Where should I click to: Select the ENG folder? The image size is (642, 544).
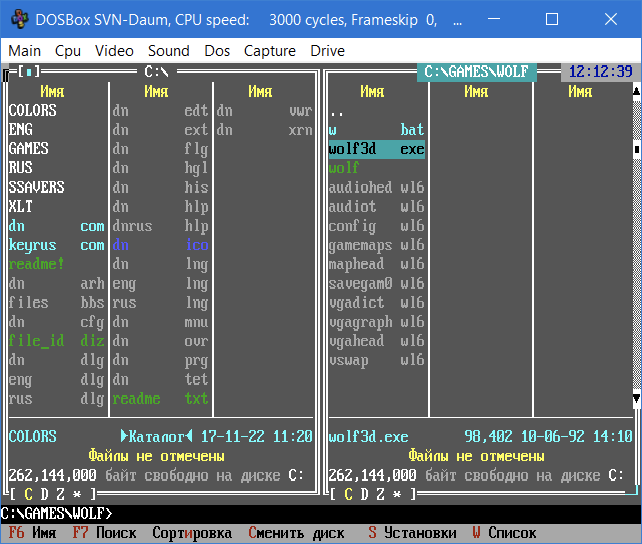point(57,130)
